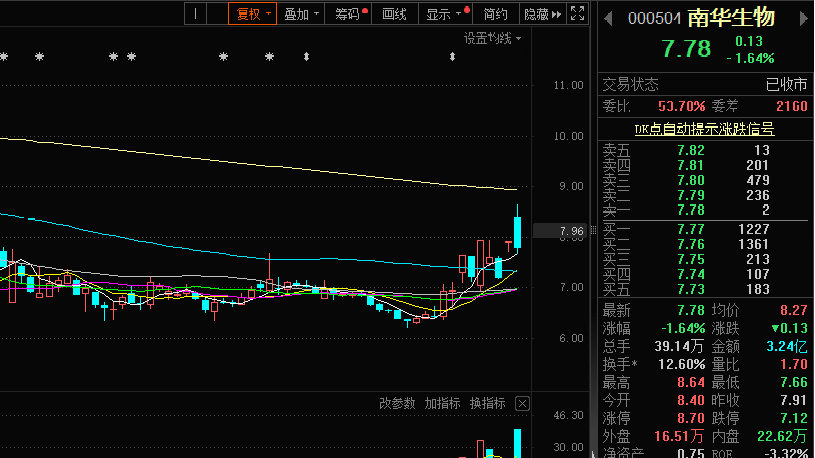
Task: Toggle the 筹码 chip distribution view
Action: click(348, 14)
